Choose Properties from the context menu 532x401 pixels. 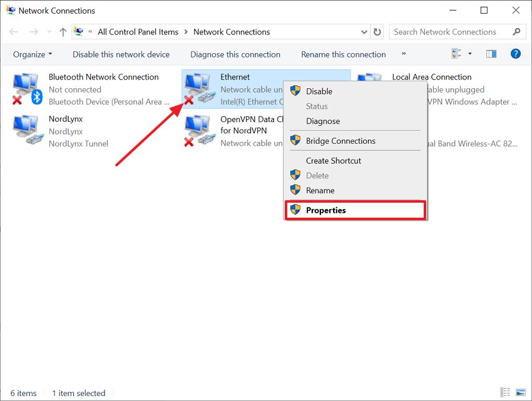pos(326,210)
